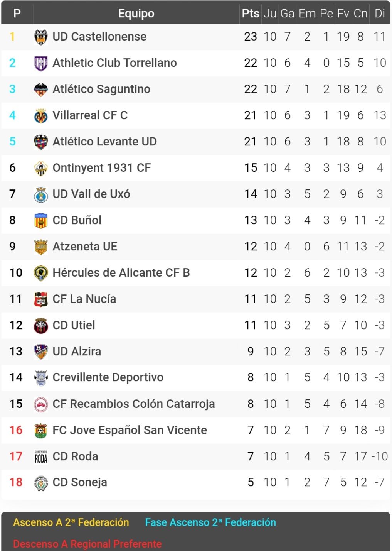The height and width of the screenshot is (551, 392).
Task: Click the yellow Ascenso A 2ª Federación legend
Action: click(x=71, y=522)
